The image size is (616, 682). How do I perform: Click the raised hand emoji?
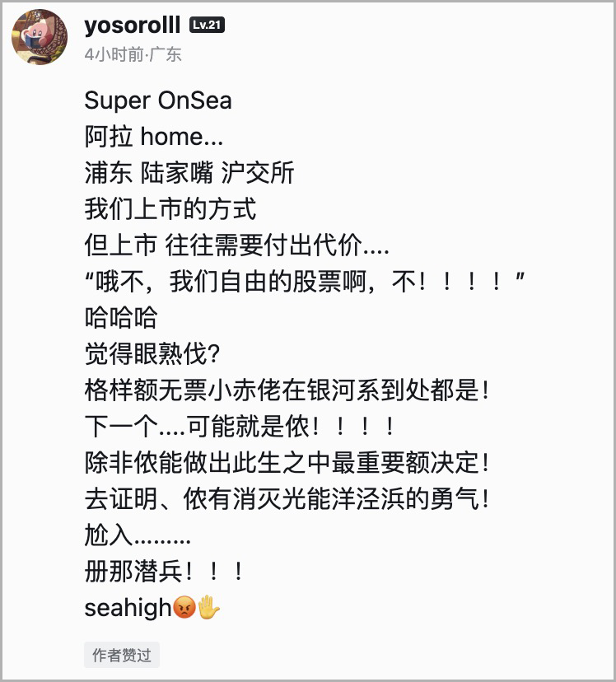tap(209, 610)
